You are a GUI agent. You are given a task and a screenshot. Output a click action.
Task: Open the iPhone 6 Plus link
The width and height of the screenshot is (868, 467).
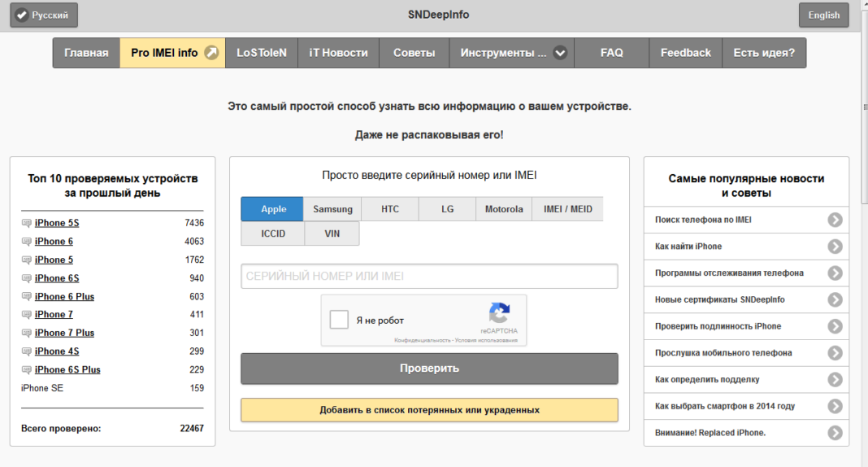64,296
